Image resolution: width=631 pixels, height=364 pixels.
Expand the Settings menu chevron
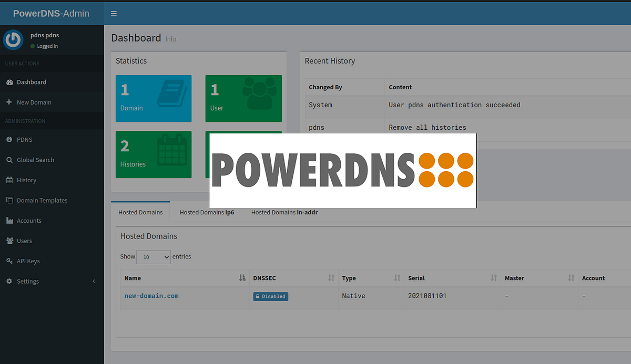(94, 281)
